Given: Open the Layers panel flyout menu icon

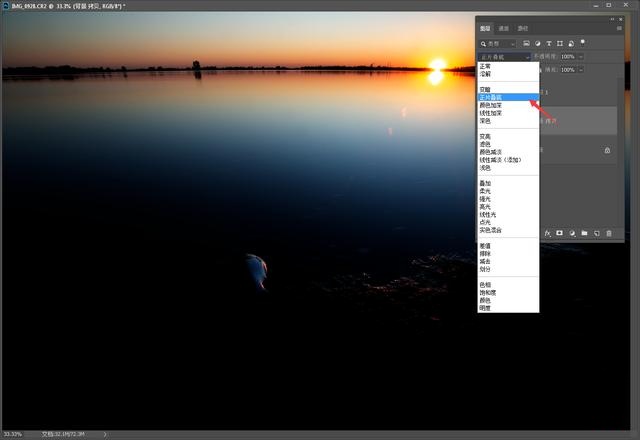Looking at the screenshot, I should [619, 28].
